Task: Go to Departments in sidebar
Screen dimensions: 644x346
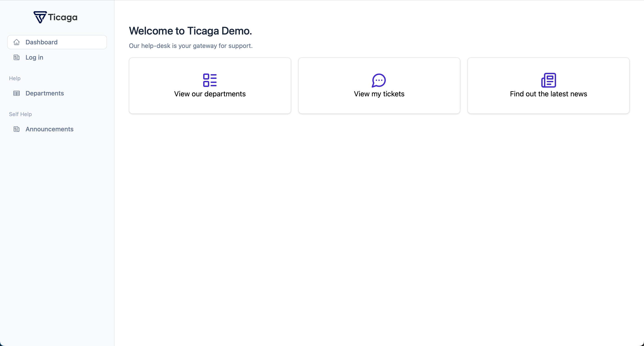Action: pos(45,93)
